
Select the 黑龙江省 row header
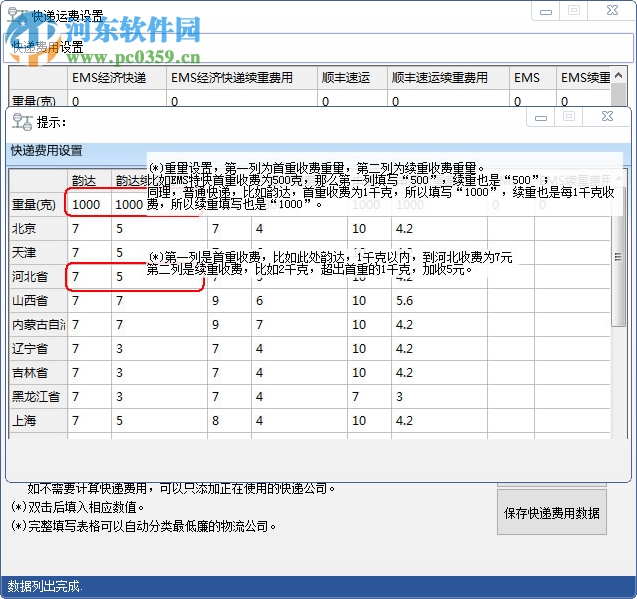coord(38,397)
